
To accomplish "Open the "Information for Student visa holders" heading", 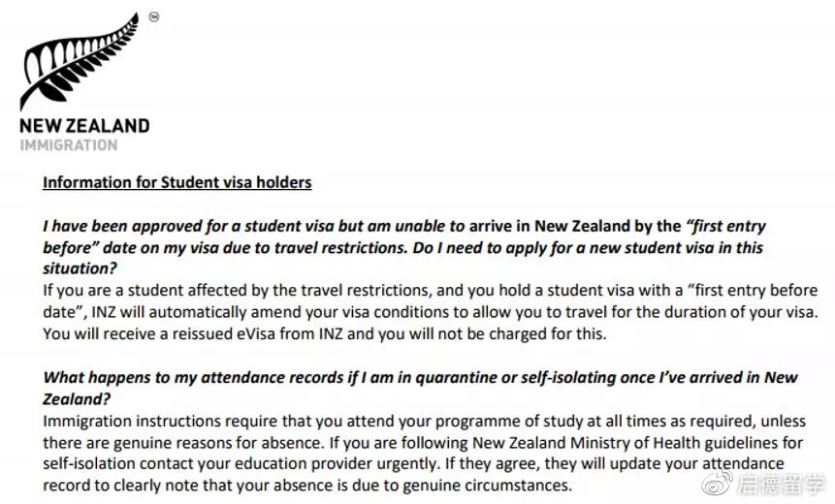I will [177, 182].
